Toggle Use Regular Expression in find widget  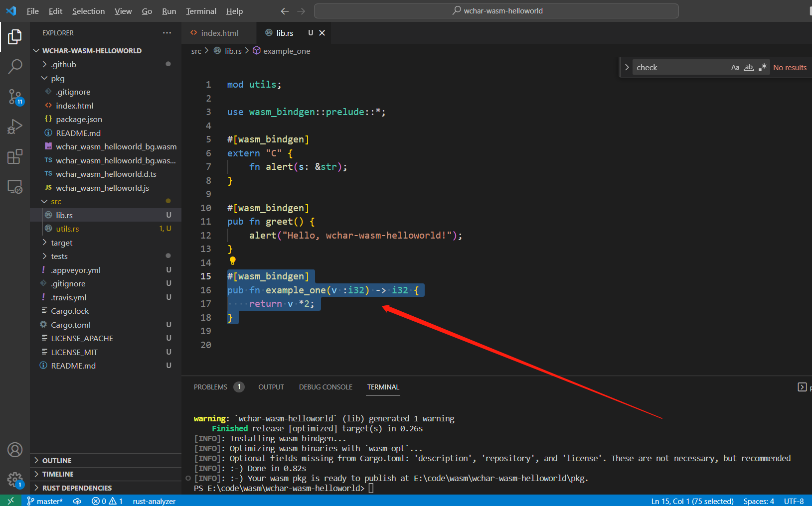click(762, 68)
